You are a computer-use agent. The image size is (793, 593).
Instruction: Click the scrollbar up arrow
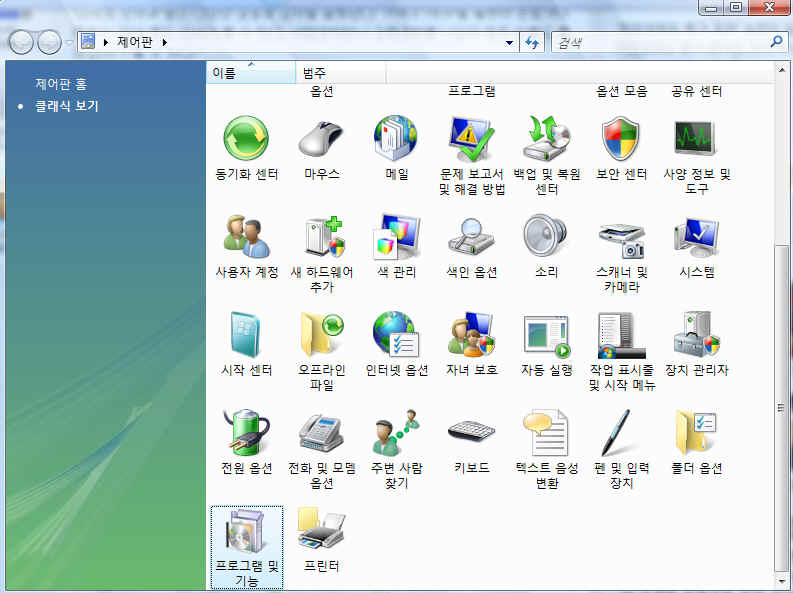[781, 69]
